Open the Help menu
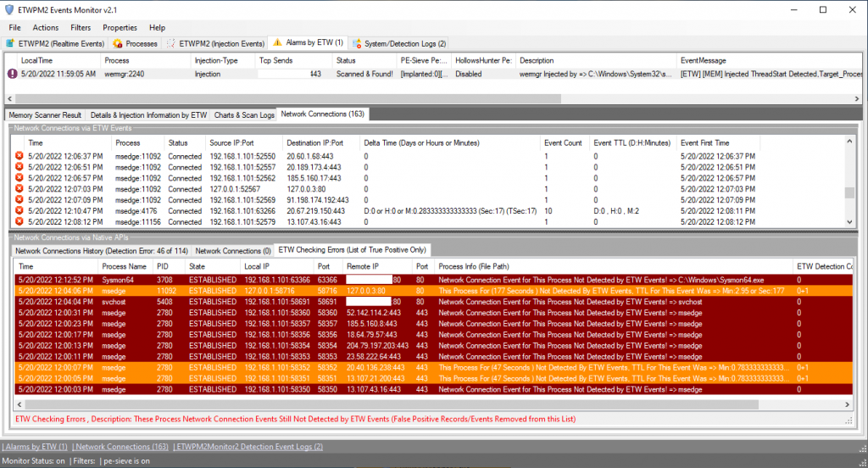This screenshot has width=868, height=468. pyautogui.click(x=157, y=28)
